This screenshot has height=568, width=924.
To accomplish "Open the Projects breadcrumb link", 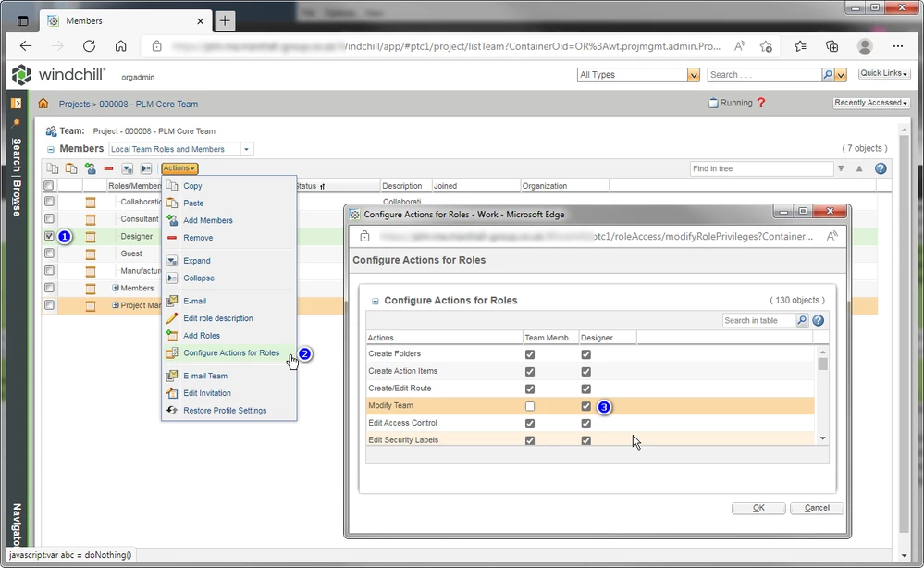I will [x=75, y=104].
